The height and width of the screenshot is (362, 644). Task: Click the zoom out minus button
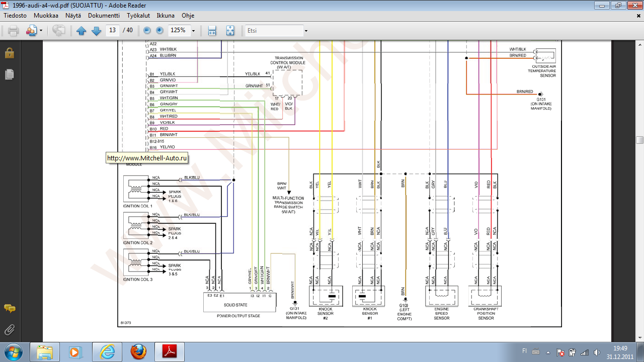click(x=147, y=31)
